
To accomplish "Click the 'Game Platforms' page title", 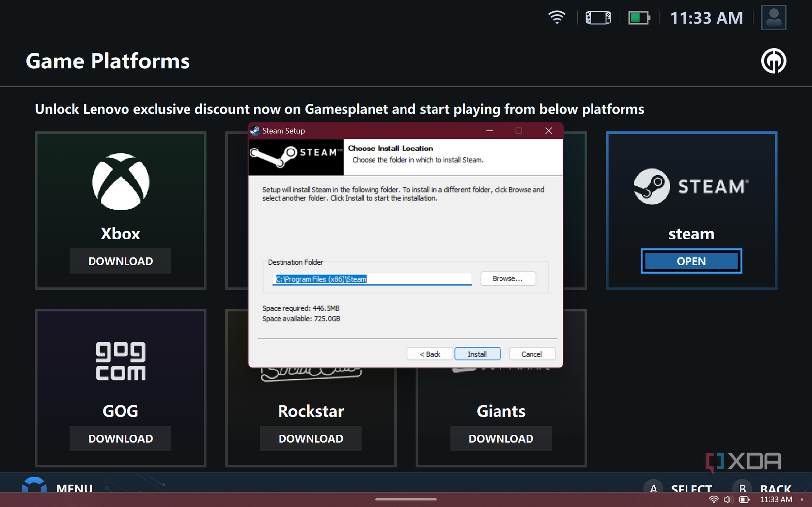I will [x=108, y=61].
